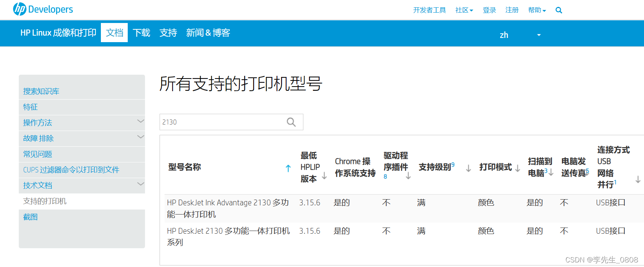Click the Chrome 操作系统支持 column header
This screenshot has height=267, width=644.
(x=355, y=167)
